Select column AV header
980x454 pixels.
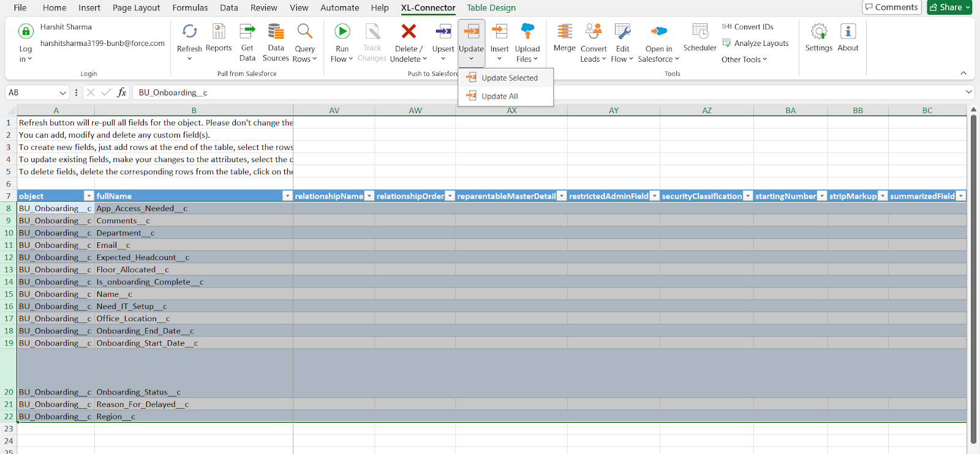pos(334,111)
